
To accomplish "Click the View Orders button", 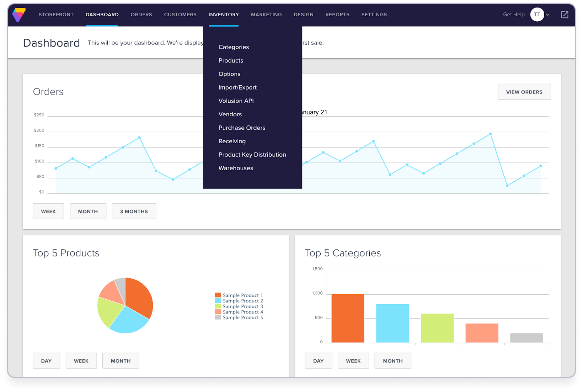I will (524, 92).
